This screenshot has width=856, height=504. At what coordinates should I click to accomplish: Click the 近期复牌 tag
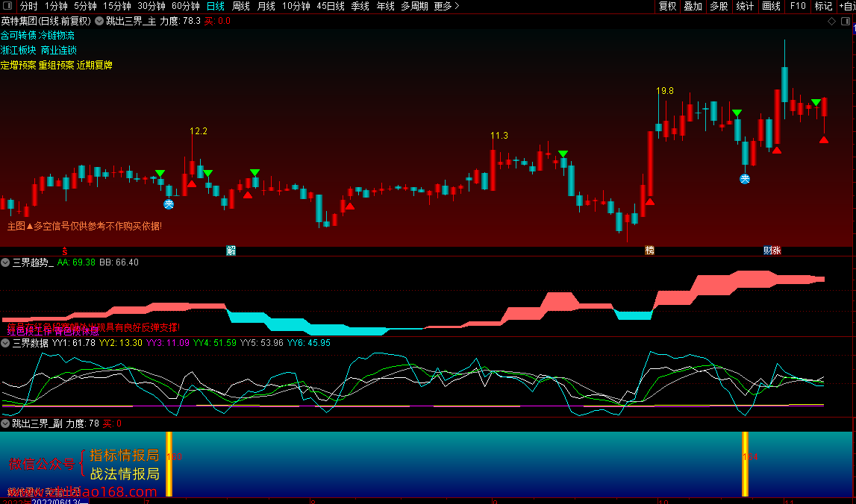95,65
